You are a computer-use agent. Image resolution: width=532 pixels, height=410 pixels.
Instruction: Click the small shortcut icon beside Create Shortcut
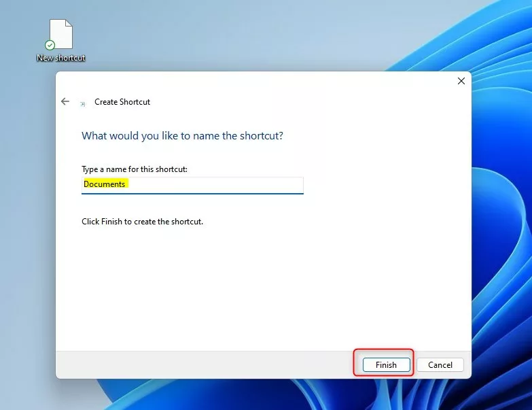coord(82,104)
